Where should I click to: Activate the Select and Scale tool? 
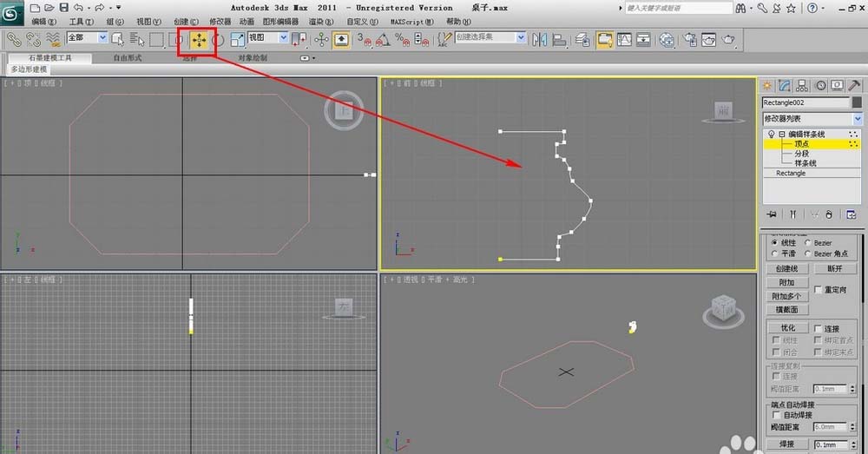[x=238, y=40]
